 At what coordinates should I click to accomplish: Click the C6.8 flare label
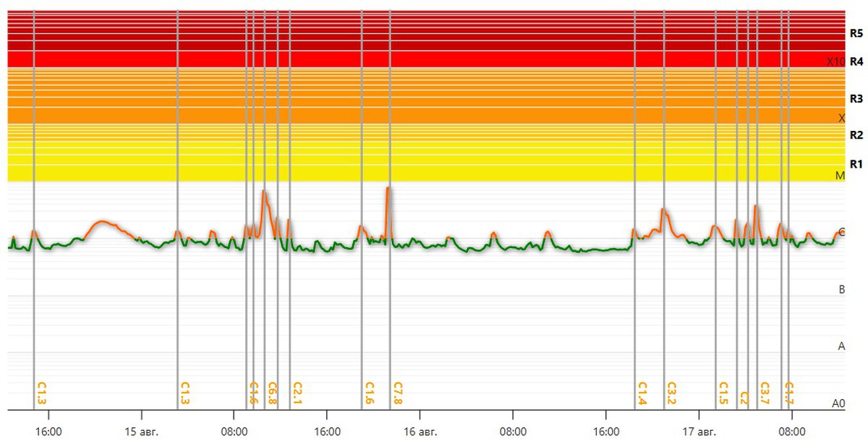(x=272, y=393)
